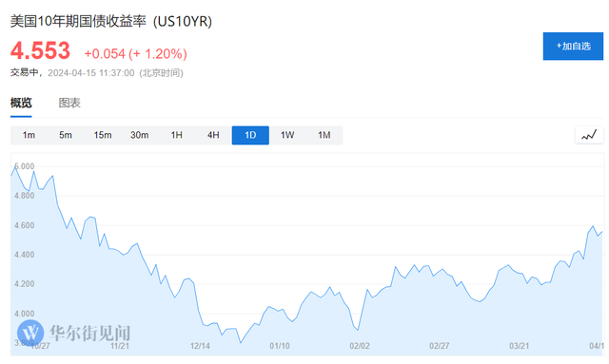Select the 1M monthly interval
This screenshot has width=609, height=364.
tap(324, 135)
